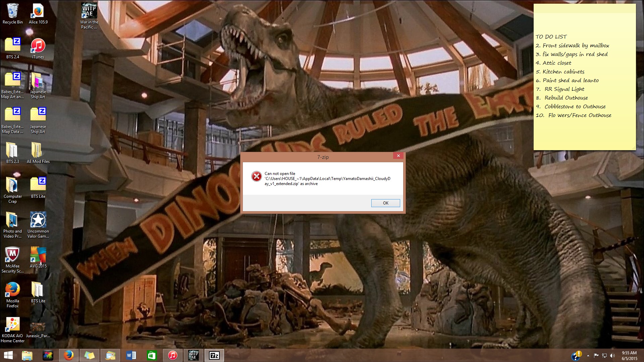Select the iTunes desktop shortcut

(x=38, y=49)
